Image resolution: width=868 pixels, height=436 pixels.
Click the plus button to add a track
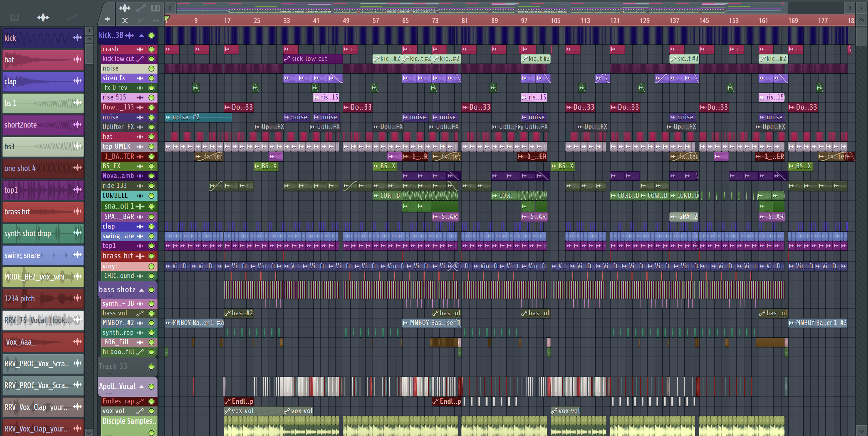click(x=108, y=19)
